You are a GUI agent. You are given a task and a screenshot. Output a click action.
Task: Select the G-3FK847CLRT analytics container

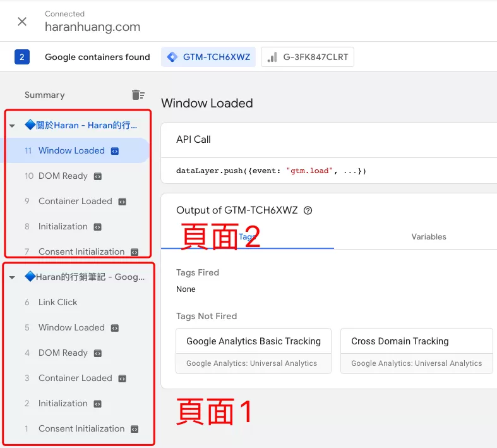[308, 57]
